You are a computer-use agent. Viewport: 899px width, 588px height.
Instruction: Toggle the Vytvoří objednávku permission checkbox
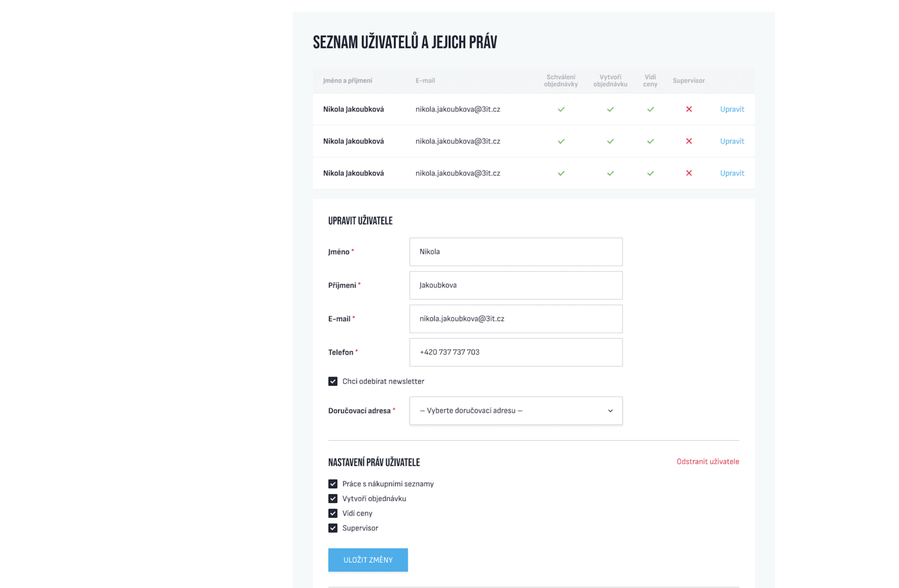333,499
